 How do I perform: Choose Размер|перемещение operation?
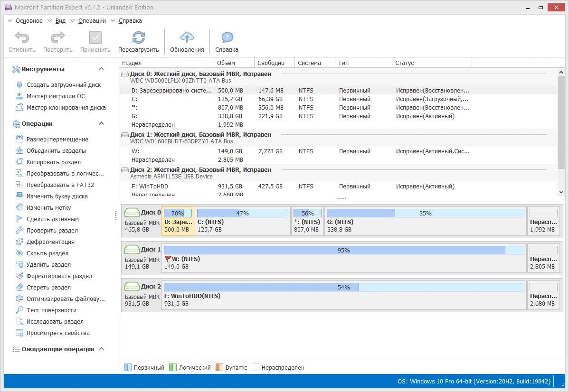57,139
